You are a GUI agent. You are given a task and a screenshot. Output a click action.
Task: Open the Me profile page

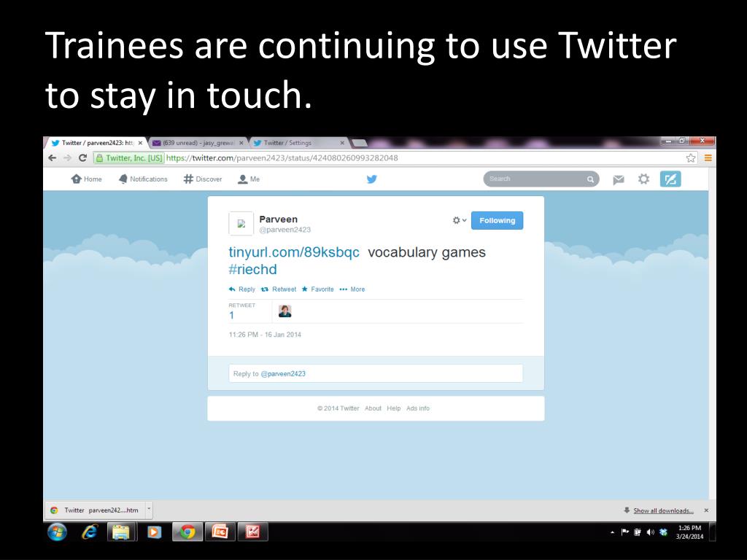coord(249,179)
